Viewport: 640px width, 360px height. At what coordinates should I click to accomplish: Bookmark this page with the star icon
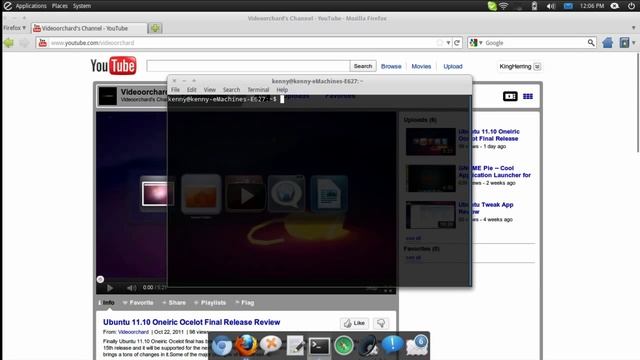440,42
